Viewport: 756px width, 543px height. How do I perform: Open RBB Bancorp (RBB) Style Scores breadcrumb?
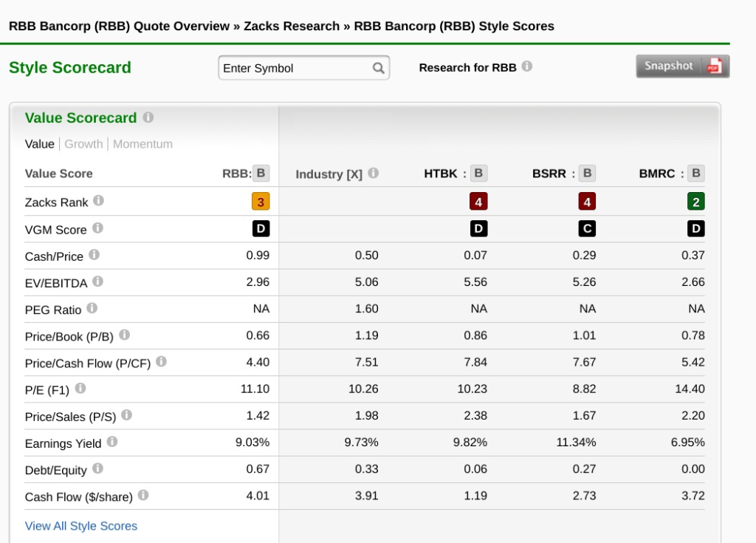point(454,26)
